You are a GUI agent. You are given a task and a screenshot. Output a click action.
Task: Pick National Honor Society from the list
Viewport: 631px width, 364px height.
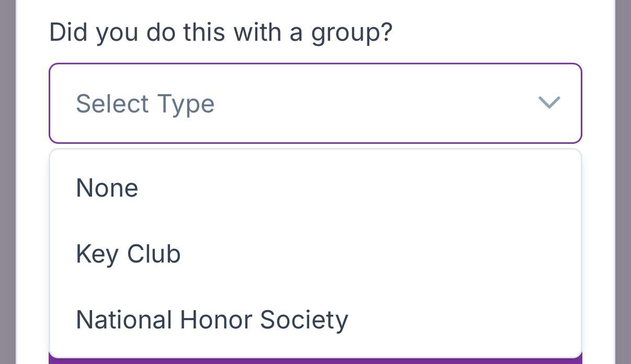click(x=212, y=320)
